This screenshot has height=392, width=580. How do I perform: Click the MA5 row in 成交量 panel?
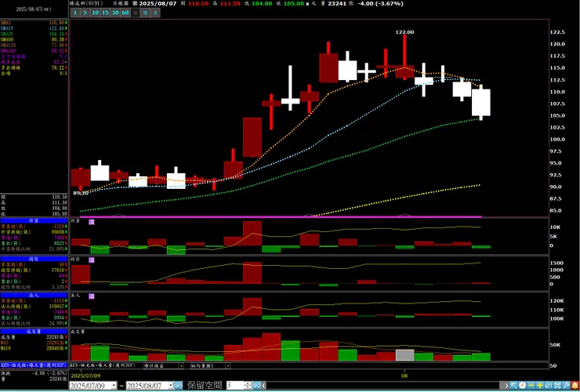[x=34, y=343]
